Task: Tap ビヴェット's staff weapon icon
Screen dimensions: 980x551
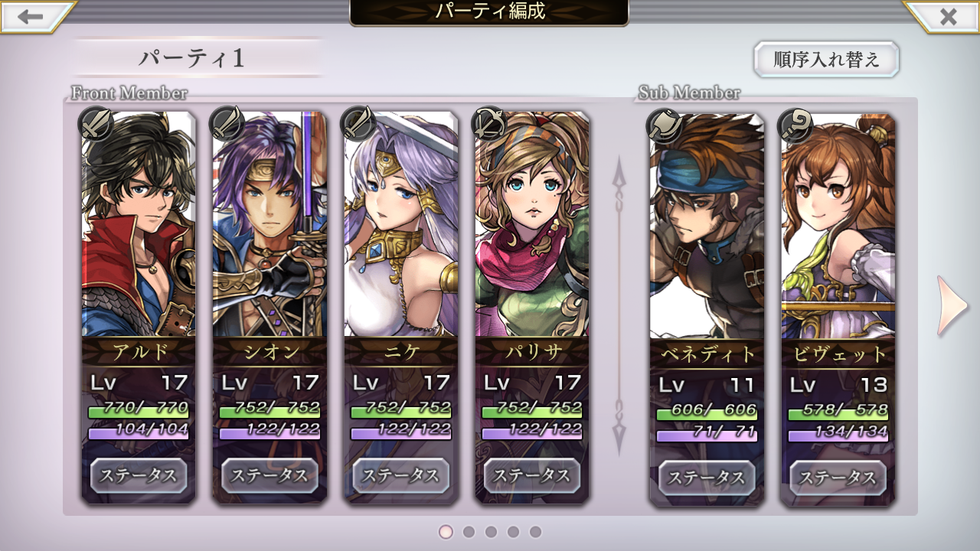Action: 795,126
